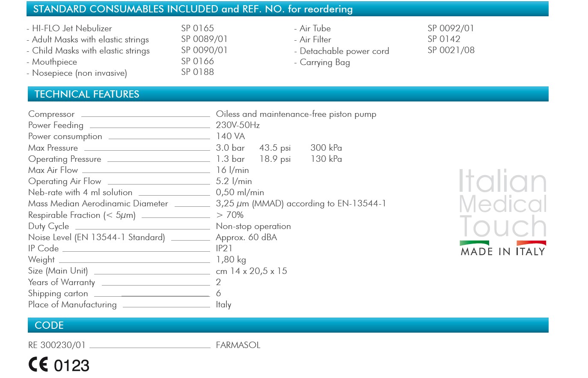Click the '140 VA' value
This screenshot has width=588, height=378.
(230, 136)
